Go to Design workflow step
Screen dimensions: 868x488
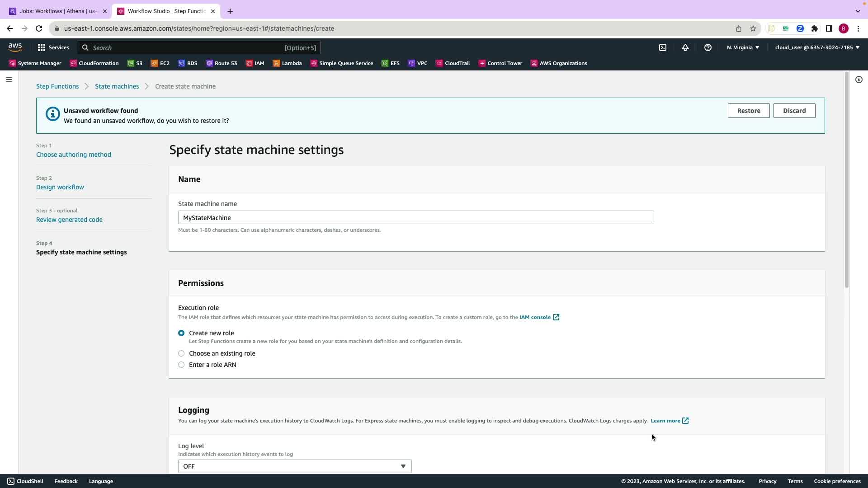(x=60, y=187)
